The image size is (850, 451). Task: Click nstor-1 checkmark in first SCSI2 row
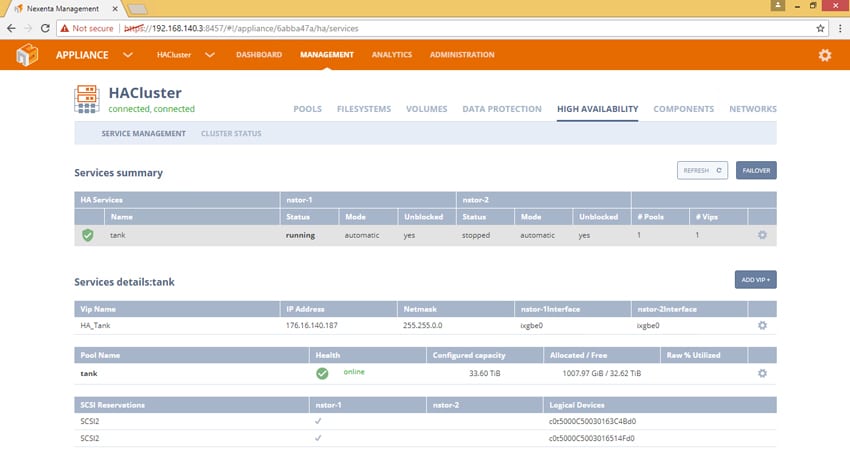click(318, 421)
